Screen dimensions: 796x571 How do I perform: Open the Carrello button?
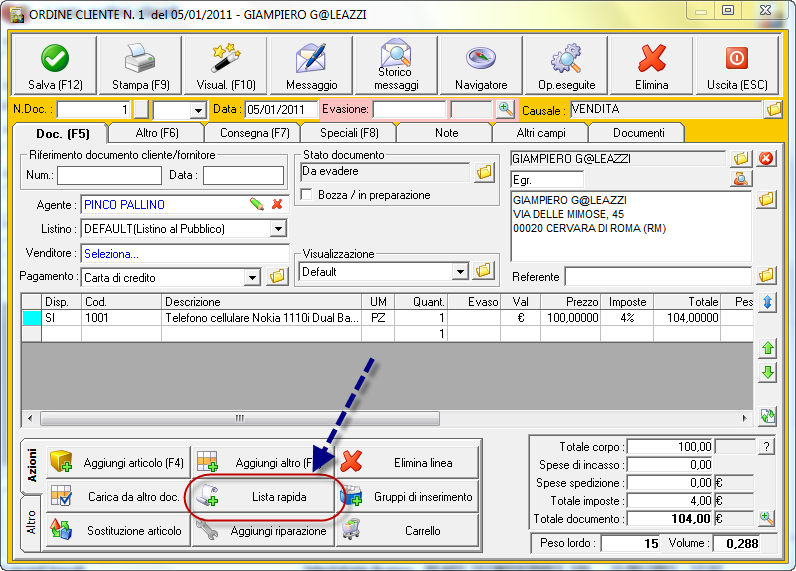(x=408, y=530)
